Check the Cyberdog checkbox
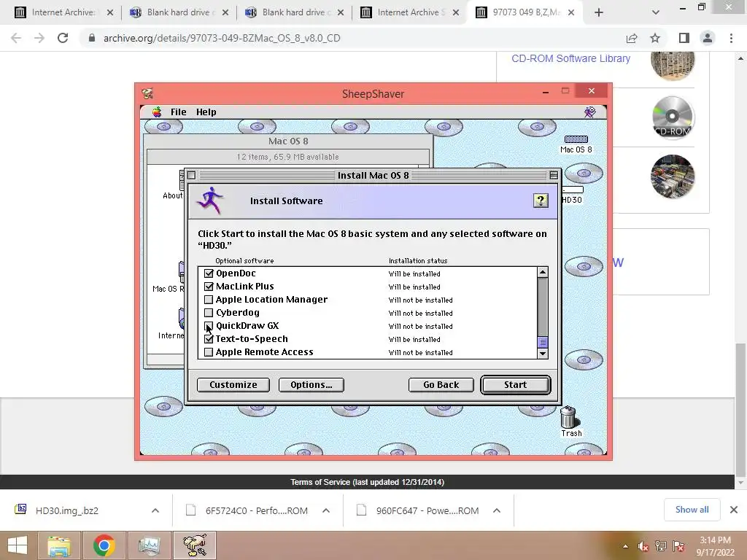This screenshot has height=560, width=747. pyautogui.click(x=209, y=313)
